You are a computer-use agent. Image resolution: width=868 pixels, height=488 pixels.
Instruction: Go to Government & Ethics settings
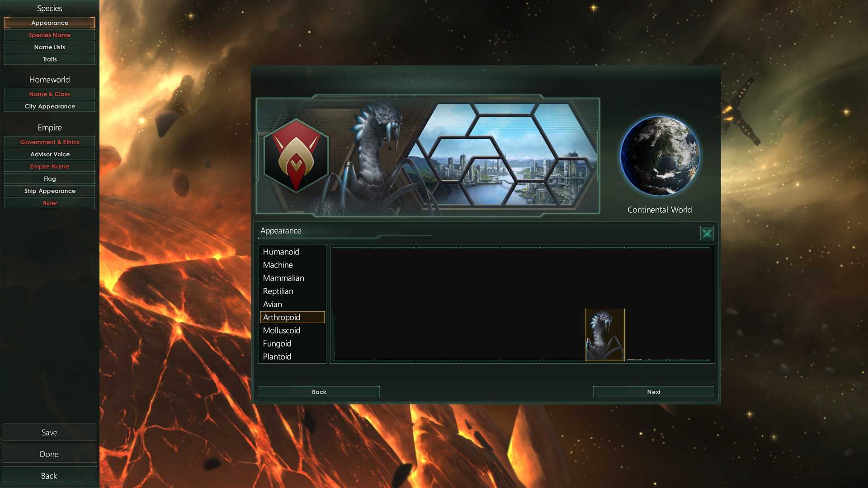tap(50, 142)
